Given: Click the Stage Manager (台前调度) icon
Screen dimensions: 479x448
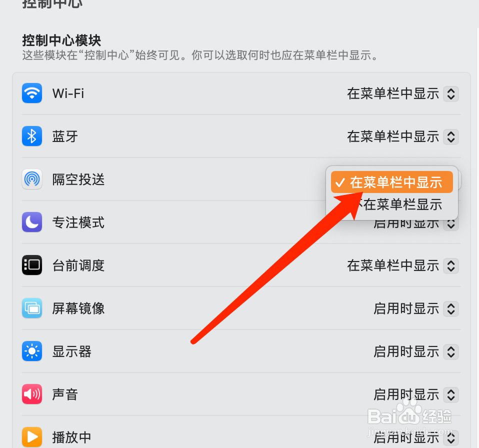Looking at the screenshot, I should 32,265.
